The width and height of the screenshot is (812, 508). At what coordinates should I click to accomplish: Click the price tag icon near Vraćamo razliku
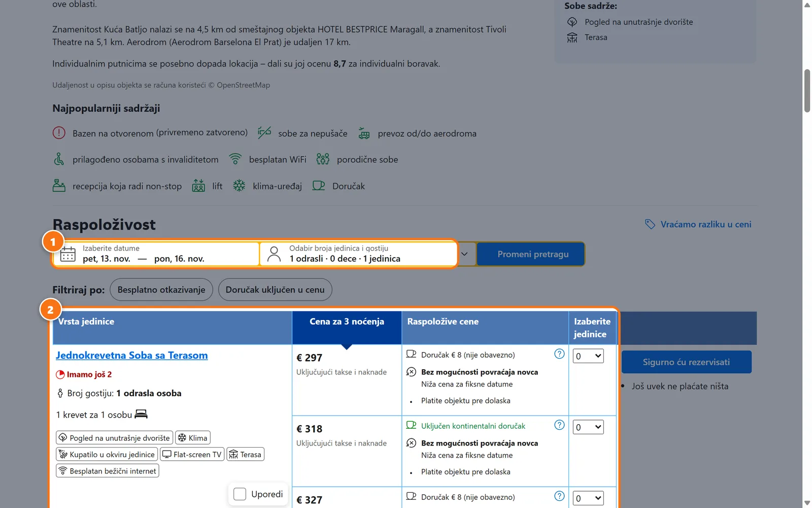[x=650, y=224]
